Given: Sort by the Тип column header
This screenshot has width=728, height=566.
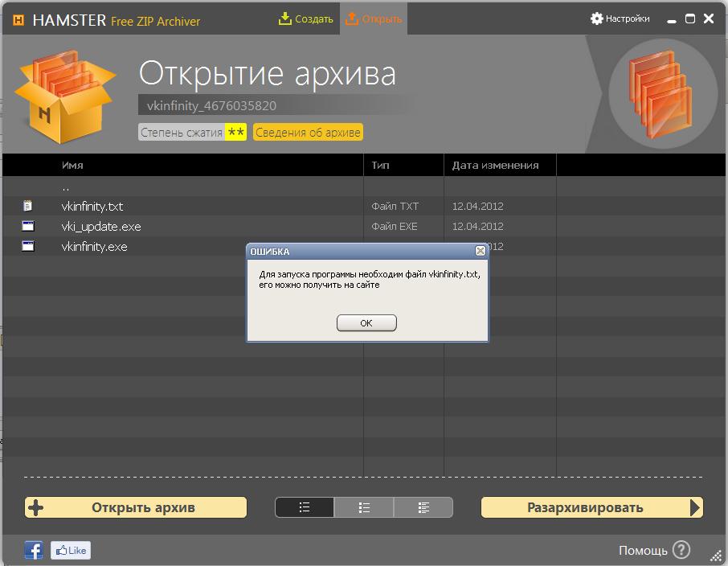Looking at the screenshot, I should (380, 166).
